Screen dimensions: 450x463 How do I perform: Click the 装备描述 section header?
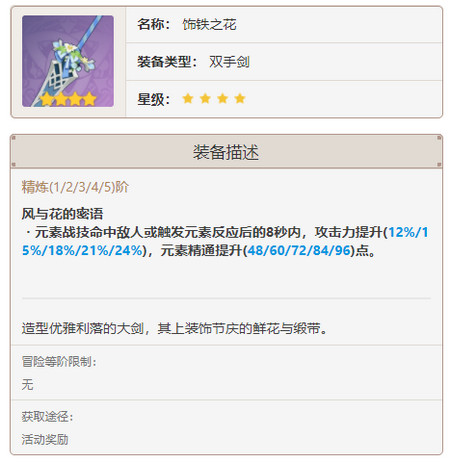[226, 152]
